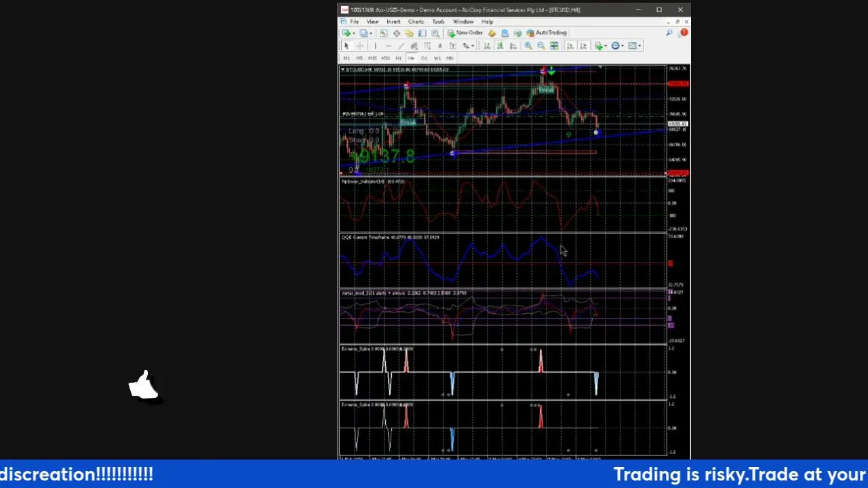Tile chart windows icon
Screen dimensions: 868x488
tap(554, 45)
